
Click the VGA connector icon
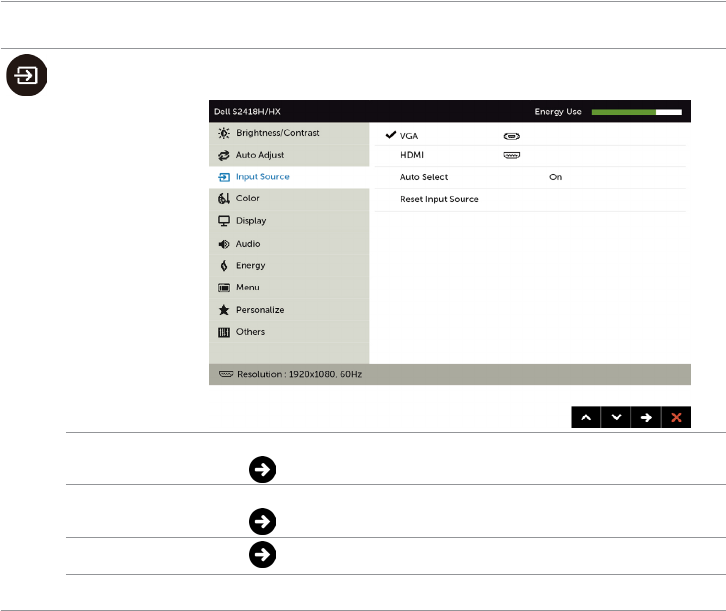[x=512, y=136]
